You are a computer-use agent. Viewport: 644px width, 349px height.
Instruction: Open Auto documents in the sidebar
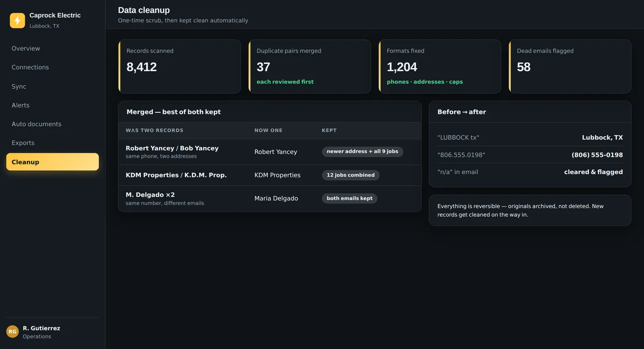[x=52, y=124]
